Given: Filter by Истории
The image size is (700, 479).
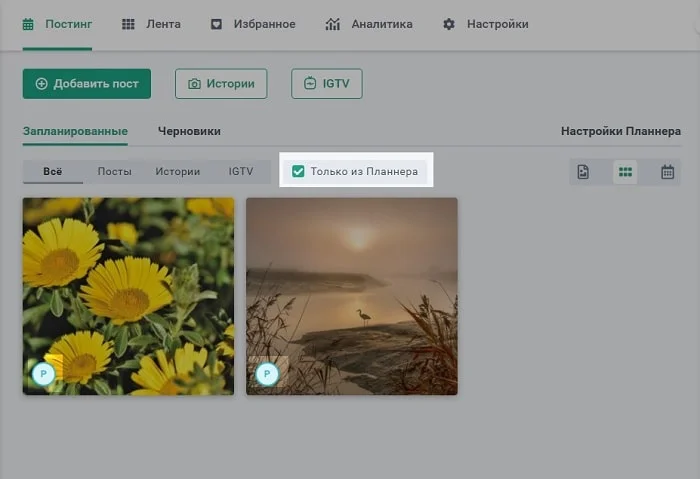Looking at the screenshot, I should pyautogui.click(x=177, y=171).
